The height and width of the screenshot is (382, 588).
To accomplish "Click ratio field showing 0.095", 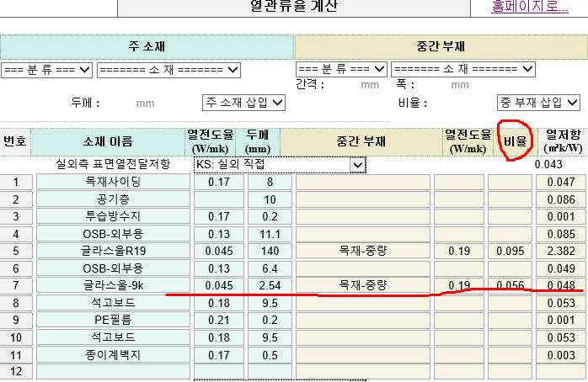I will click(x=509, y=251).
